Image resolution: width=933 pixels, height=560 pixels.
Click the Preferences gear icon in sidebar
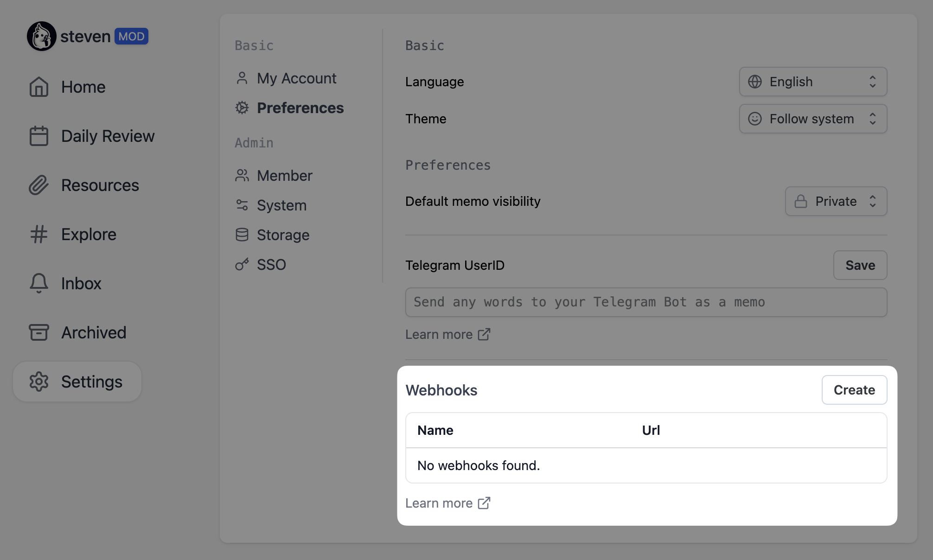pyautogui.click(x=241, y=107)
